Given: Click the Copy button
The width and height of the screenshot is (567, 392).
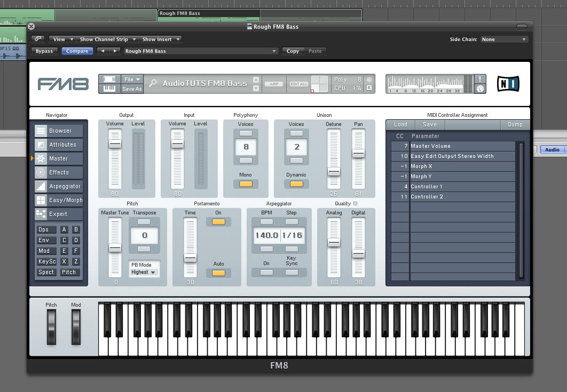Looking at the screenshot, I should point(293,51).
